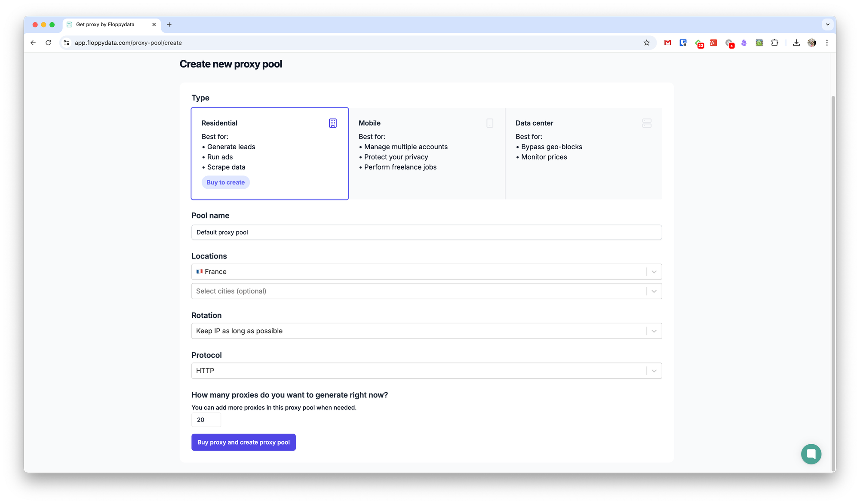This screenshot has height=504, width=860.
Task: Open the browser downloads icon
Action: (796, 43)
